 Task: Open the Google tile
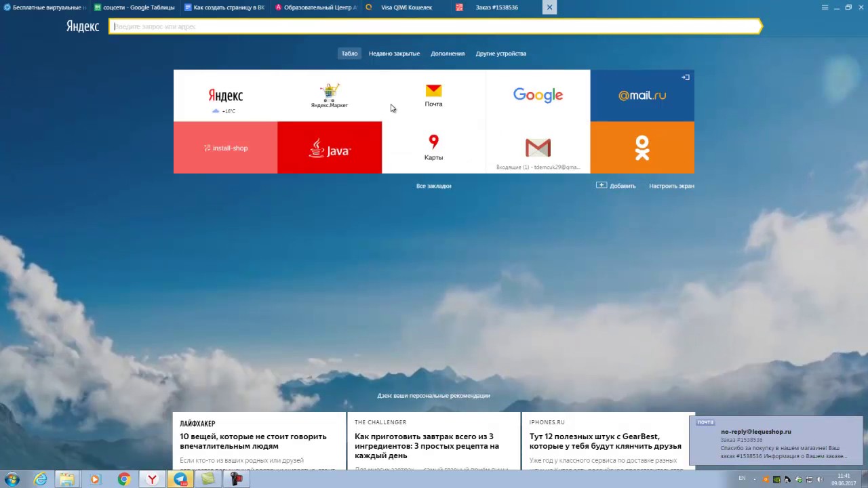click(538, 96)
